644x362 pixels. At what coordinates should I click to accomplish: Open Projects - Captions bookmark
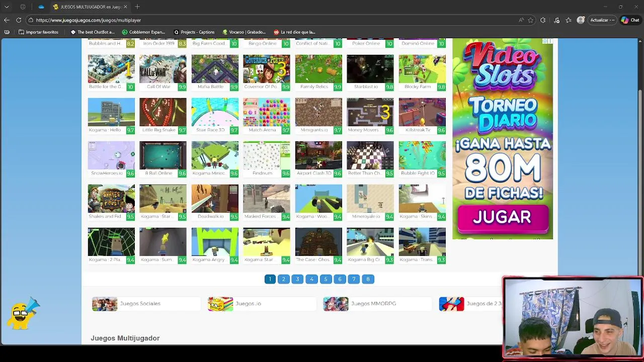(x=194, y=32)
